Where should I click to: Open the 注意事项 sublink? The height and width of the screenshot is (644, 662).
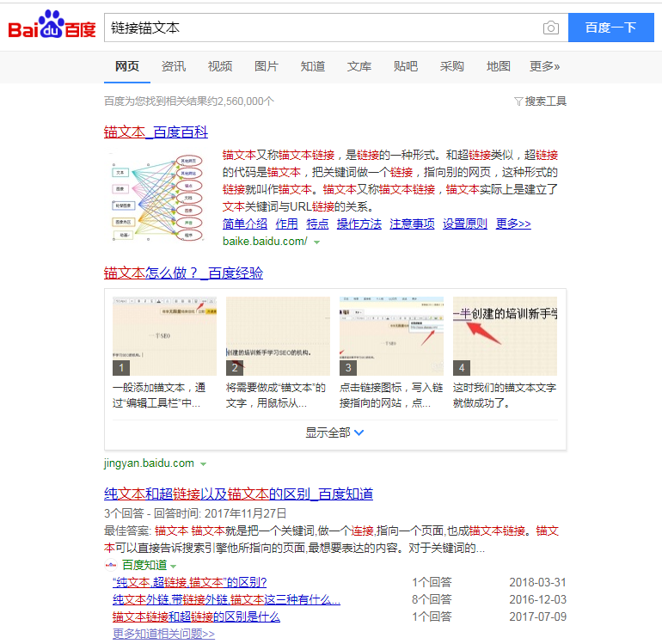pyautogui.click(x=412, y=224)
